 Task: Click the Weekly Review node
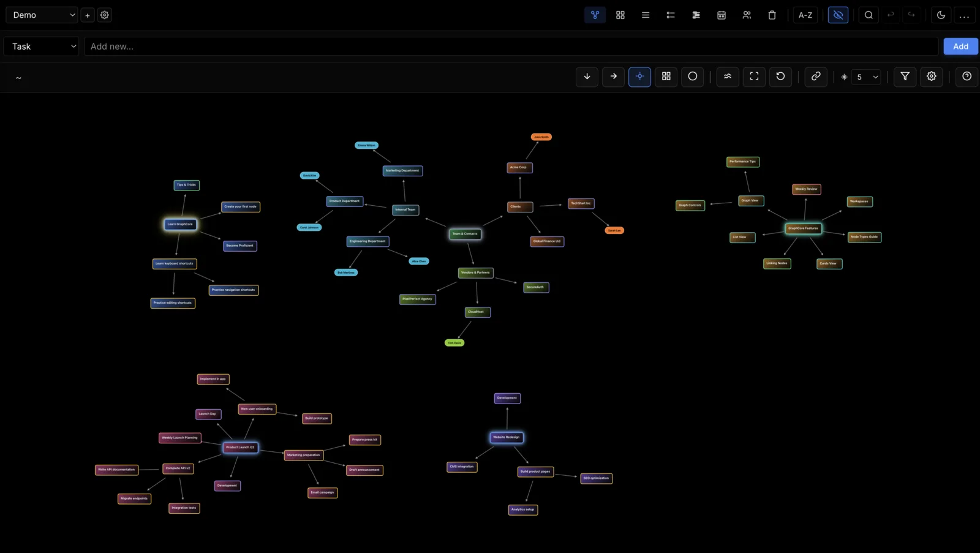tap(806, 189)
